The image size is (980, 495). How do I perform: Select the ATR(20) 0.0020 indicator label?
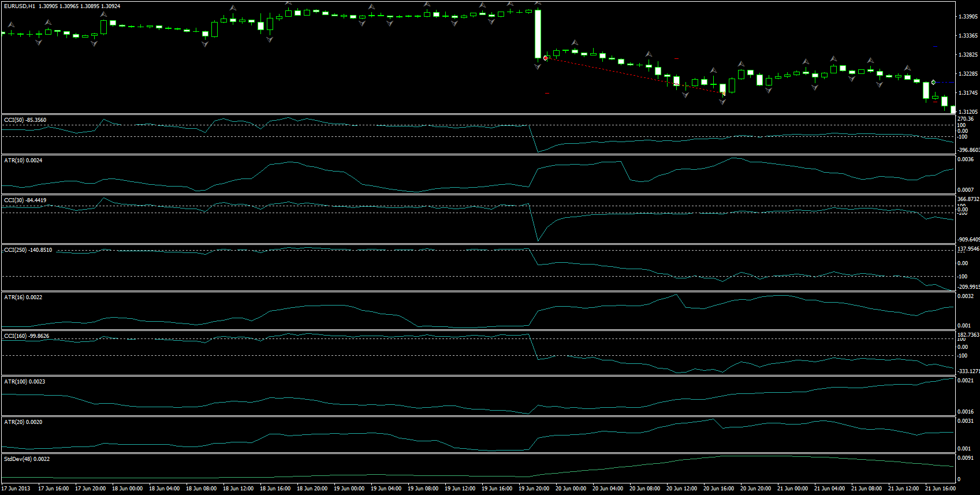[x=23, y=422]
